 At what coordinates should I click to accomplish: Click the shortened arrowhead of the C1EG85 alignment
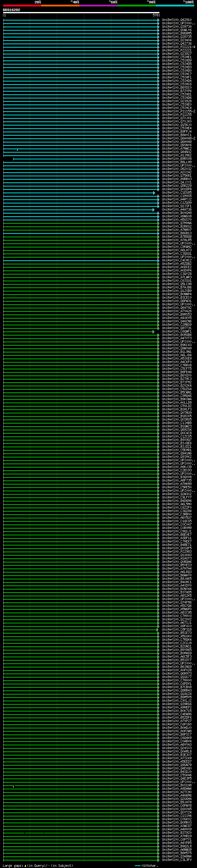click(154, 193)
